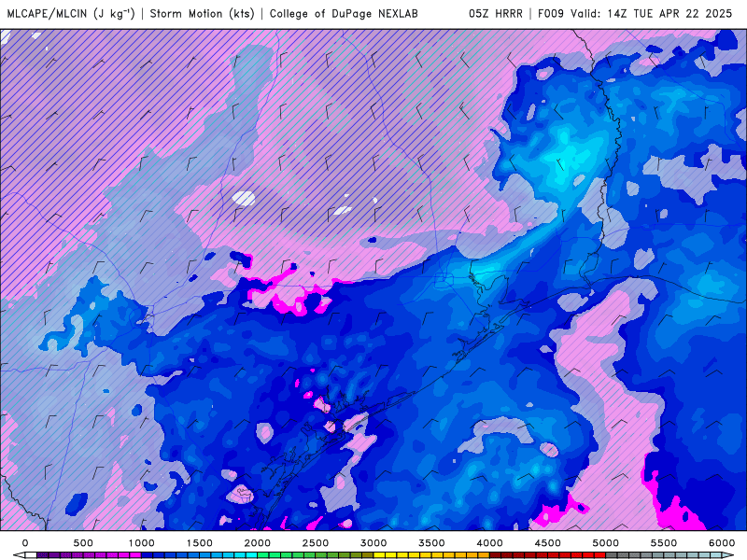747x560 pixels.
Task: Click the right arrow end of the color bar
Action: [x=729, y=555]
